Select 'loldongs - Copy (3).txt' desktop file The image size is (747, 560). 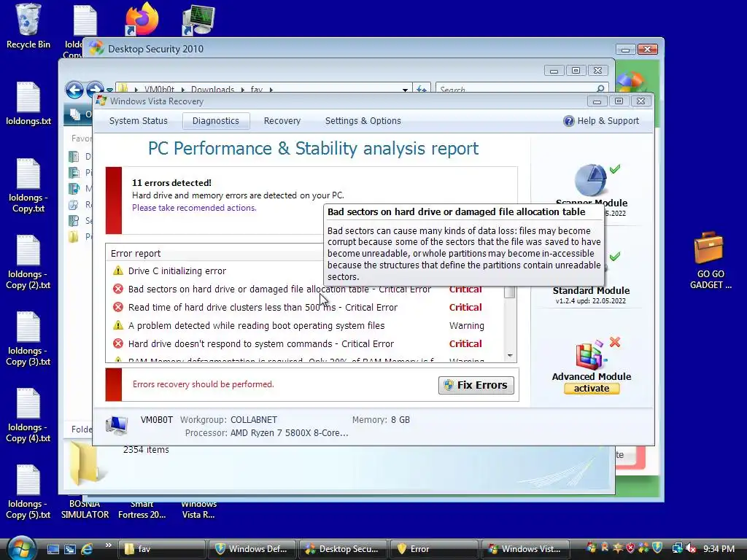tap(28, 338)
